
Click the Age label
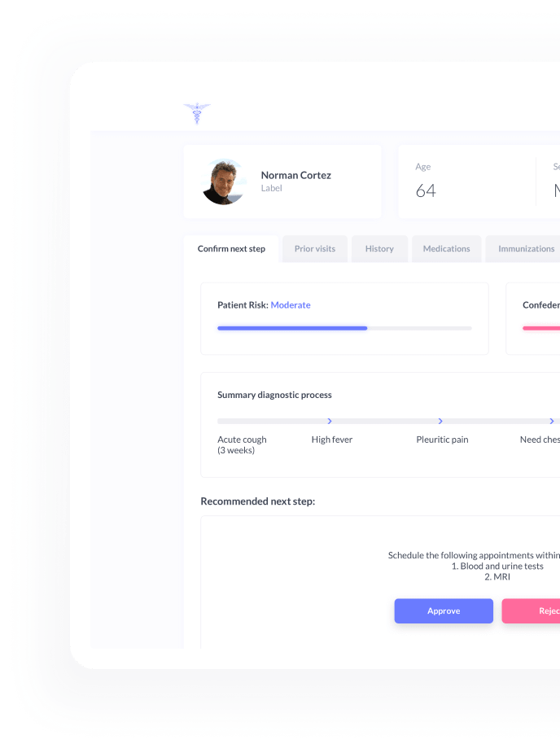[x=422, y=167]
